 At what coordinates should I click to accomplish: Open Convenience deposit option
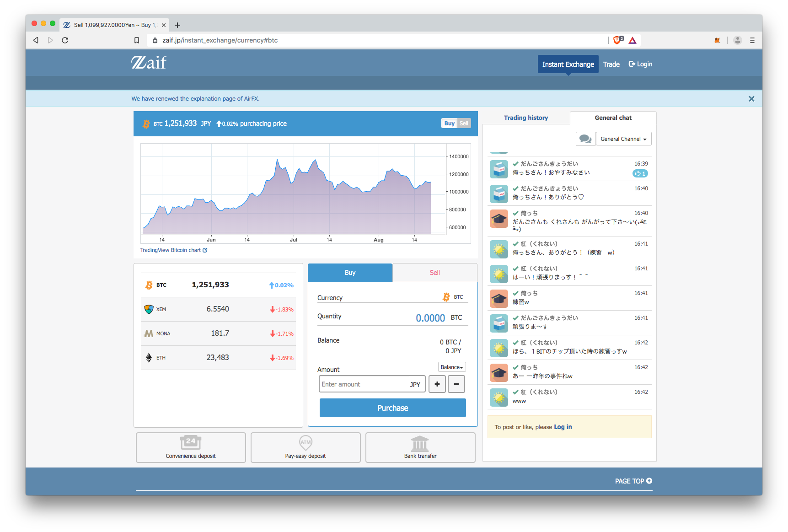point(191,447)
